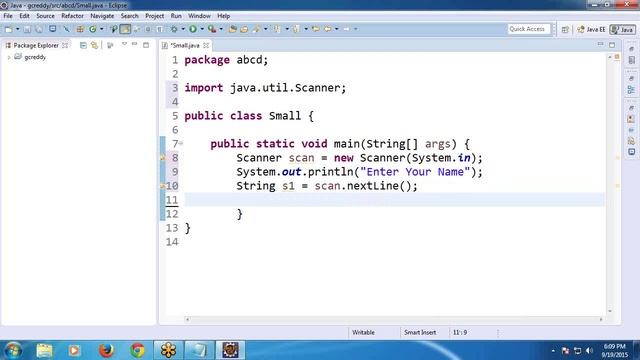Open the Back history dropdown arrow
Image resolution: width=640 pixels, height=360 pixels.
(x=337, y=29)
